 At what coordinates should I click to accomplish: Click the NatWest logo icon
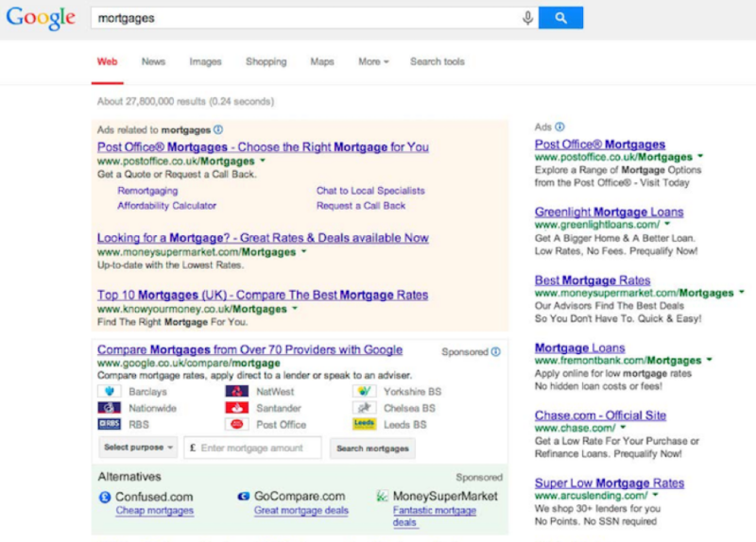point(237,391)
